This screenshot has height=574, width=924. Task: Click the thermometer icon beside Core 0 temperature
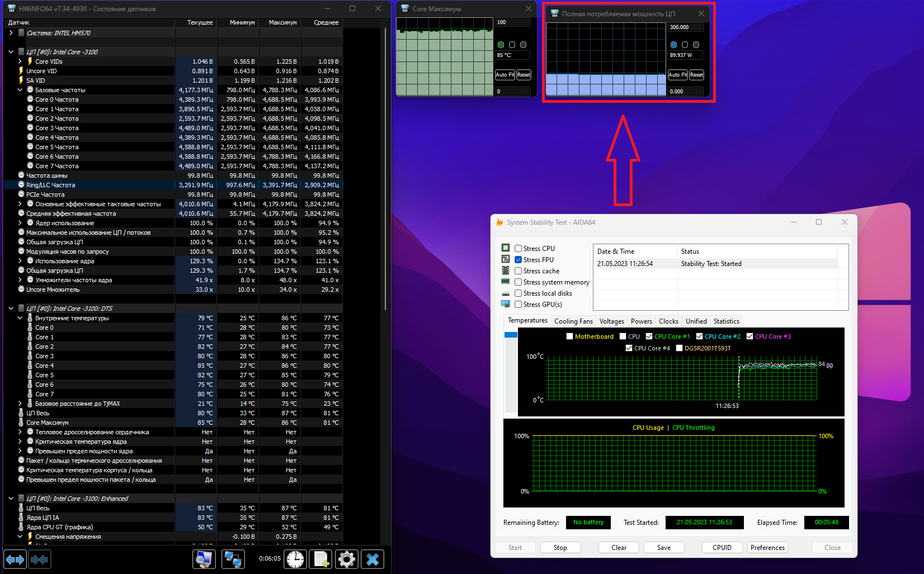pyautogui.click(x=30, y=328)
